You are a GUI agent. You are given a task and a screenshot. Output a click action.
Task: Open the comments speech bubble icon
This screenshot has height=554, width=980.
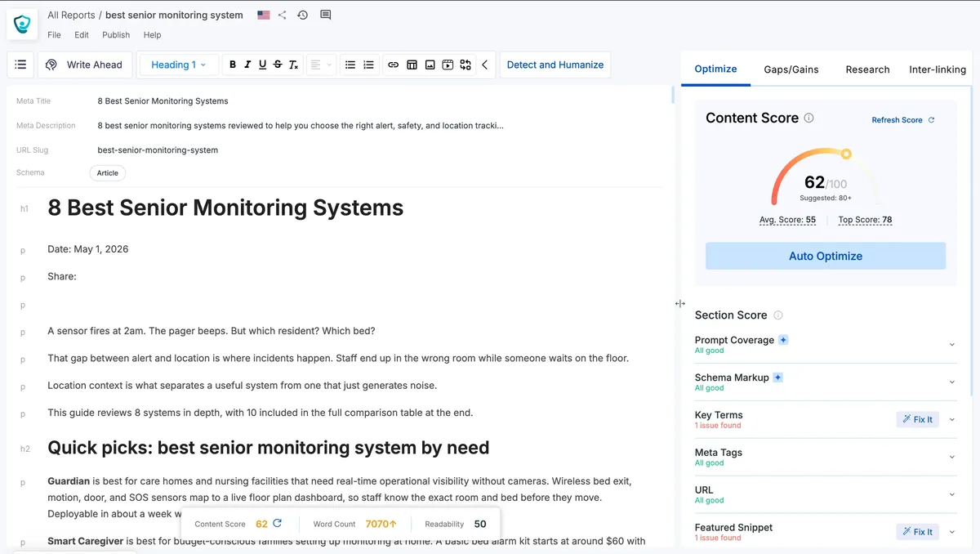[326, 15]
